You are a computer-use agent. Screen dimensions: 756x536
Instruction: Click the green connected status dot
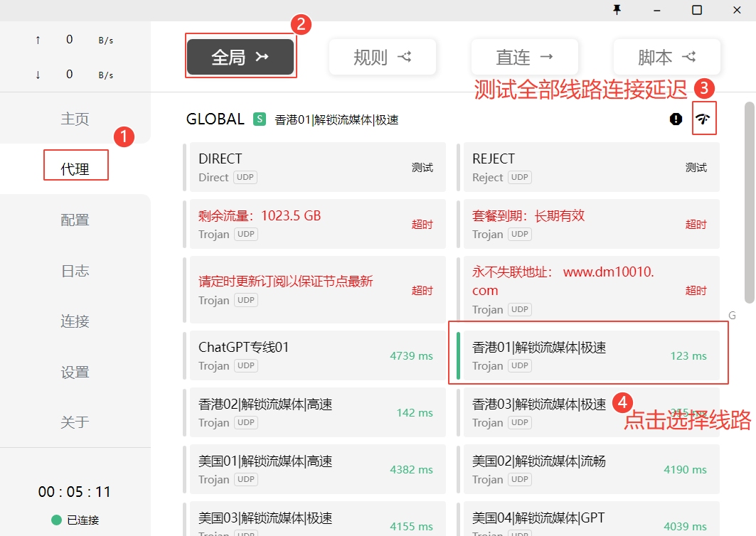[x=56, y=520]
